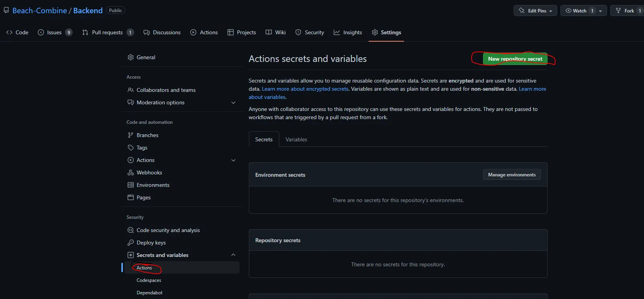Click the Deploy keys key icon
The image size is (644, 299).
131,243
